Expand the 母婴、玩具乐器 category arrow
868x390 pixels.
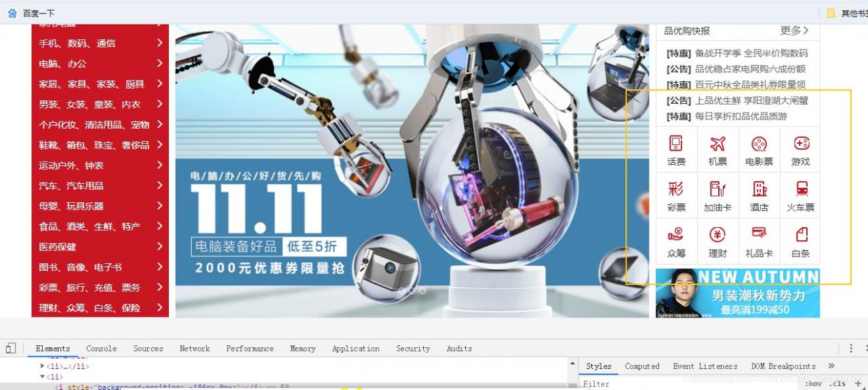tap(160, 206)
